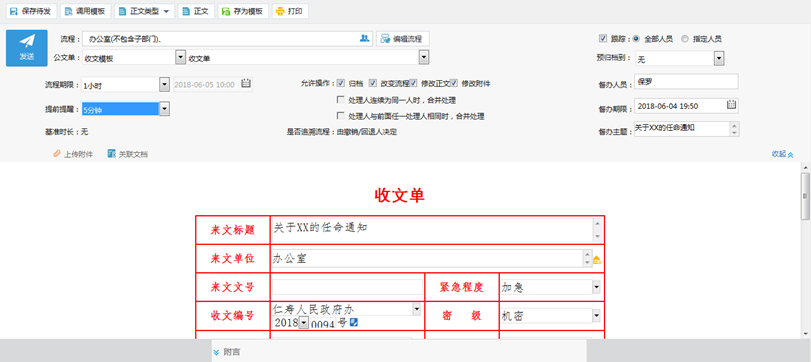Click the 收文单 red heading
Screen dimensions: 811x362
tap(399, 195)
